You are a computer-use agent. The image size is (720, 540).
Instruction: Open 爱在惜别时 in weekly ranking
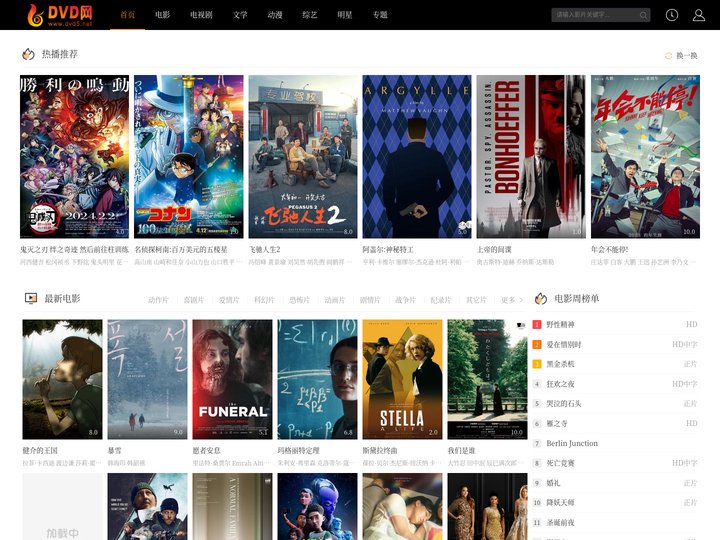(563, 344)
